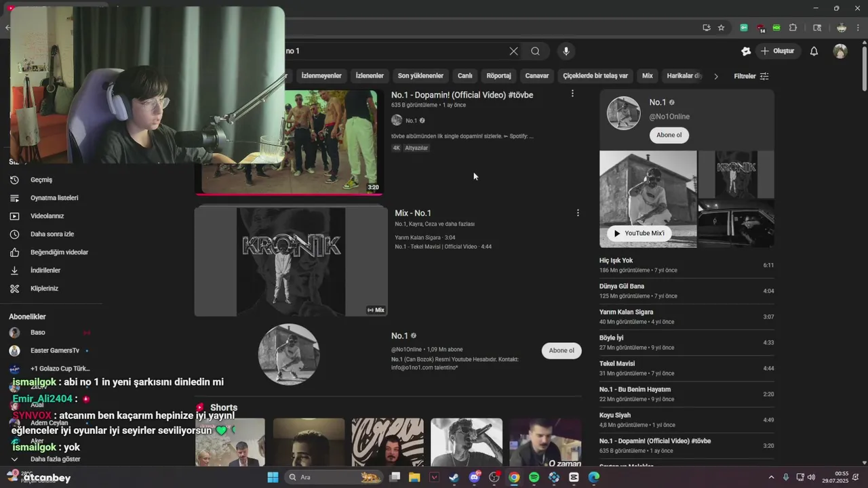Select the İzlenmeyenler filter chip
Viewport: 868px width, 488px height.
tap(321, 76)
